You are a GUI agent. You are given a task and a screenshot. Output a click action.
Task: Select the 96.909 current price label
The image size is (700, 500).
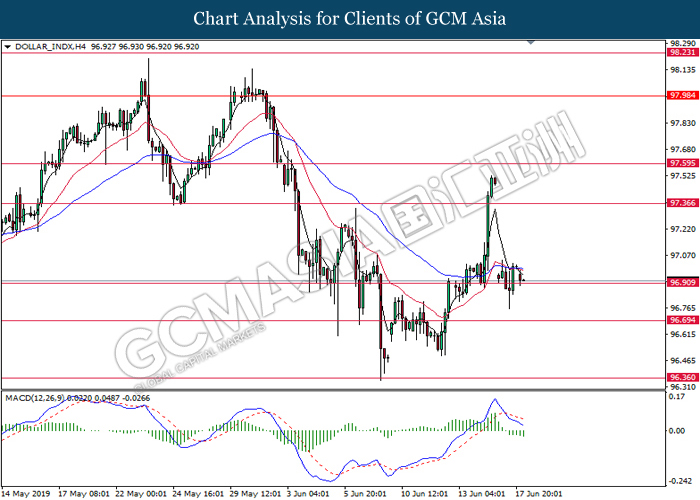click(683, 283)
